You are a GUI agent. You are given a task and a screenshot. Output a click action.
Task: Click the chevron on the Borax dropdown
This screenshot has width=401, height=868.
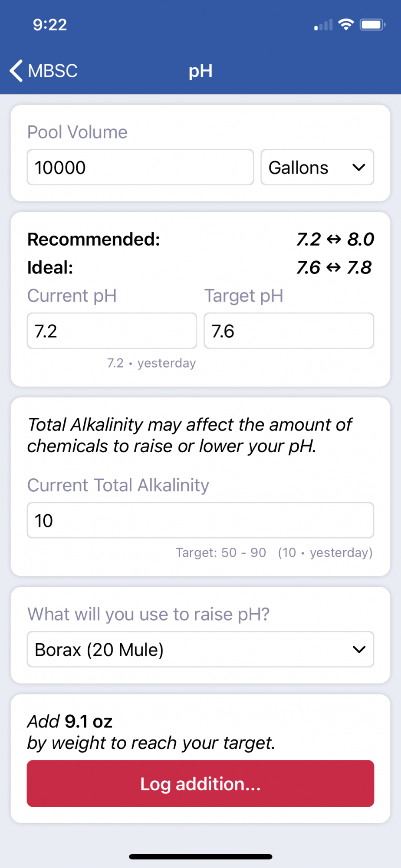[x=359, y=650]
